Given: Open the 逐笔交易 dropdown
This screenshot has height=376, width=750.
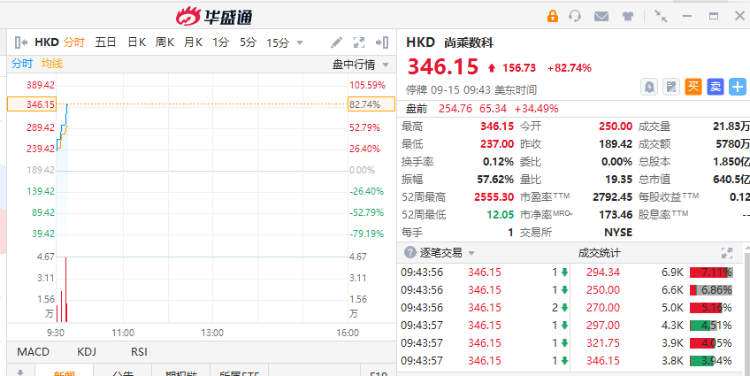Looking at the screenshot, I should pyautogui.click(x=471, y=253).
